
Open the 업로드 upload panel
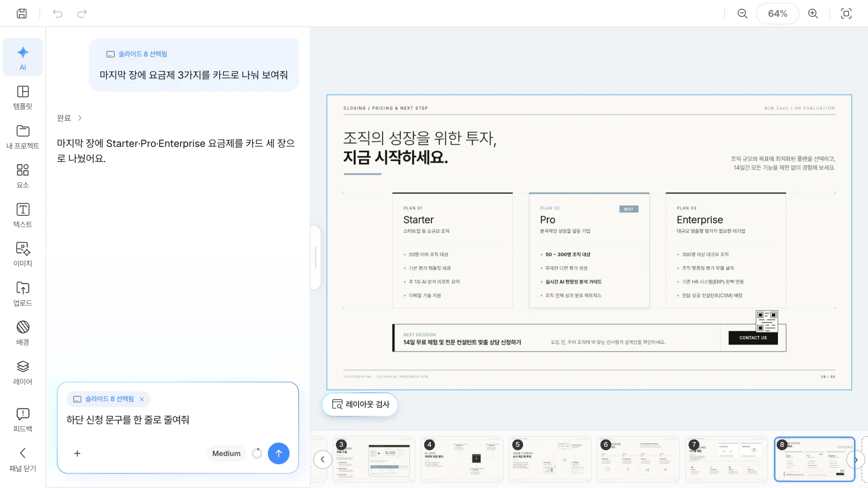point(23,294)
